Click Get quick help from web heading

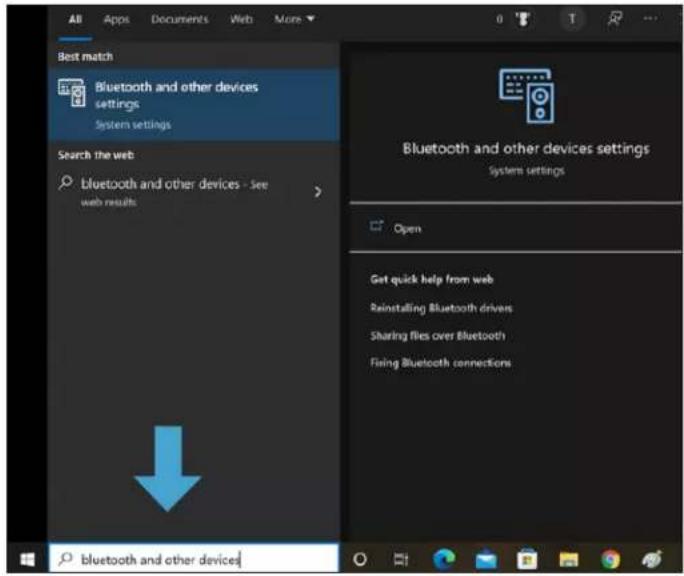(431, 279)
